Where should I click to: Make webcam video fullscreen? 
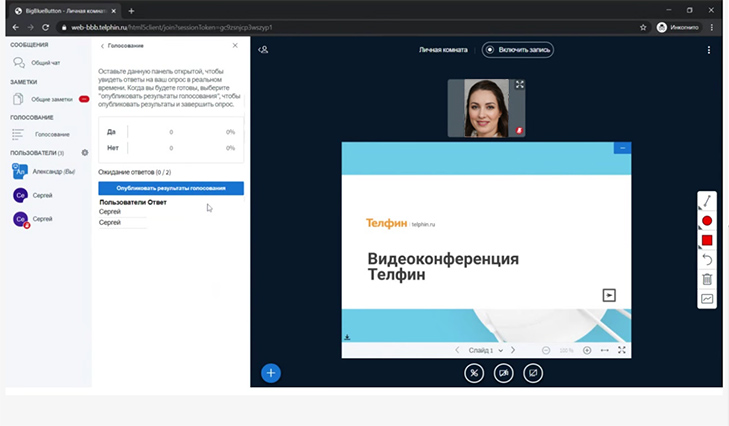(519, 85)
